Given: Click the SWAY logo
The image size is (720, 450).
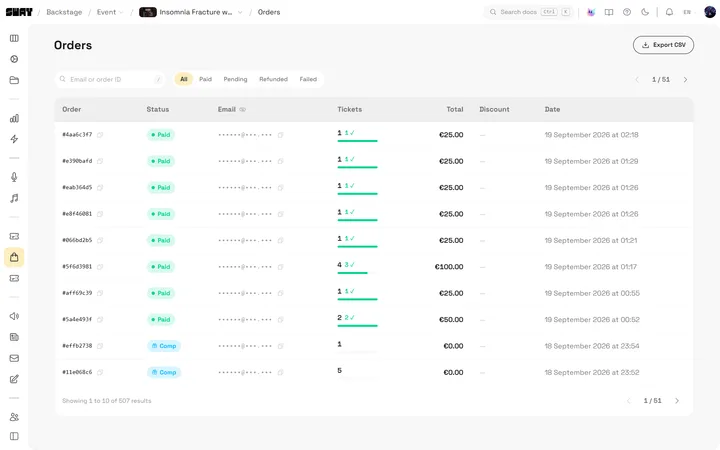Looking at the screenshot, I should 19,12.
